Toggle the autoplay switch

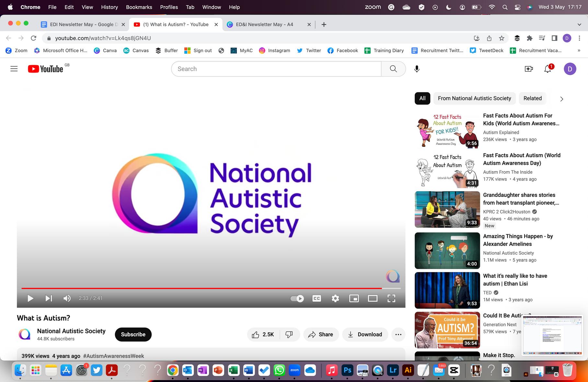coord(297,298)
